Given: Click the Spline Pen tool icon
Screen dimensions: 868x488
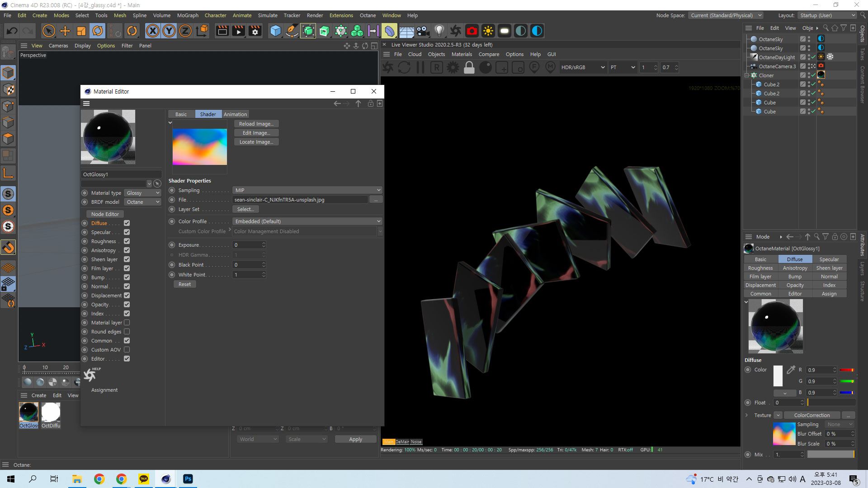Looking at the screenshot, I should pyautogui.click(x=292, y=31).
